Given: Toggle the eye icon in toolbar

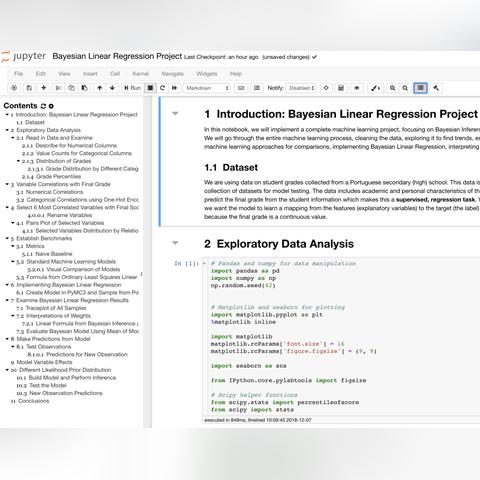Looking at the screenshot, I should tap(357, 88).
